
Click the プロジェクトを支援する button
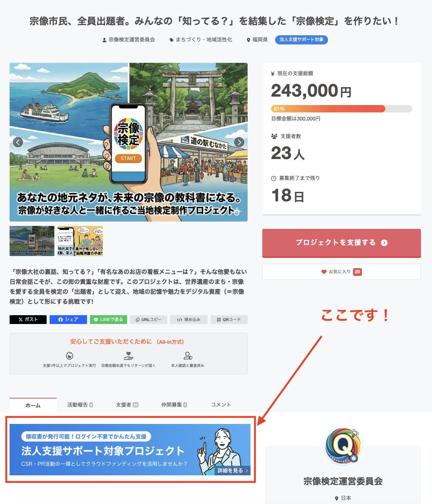tap(341, 243)
